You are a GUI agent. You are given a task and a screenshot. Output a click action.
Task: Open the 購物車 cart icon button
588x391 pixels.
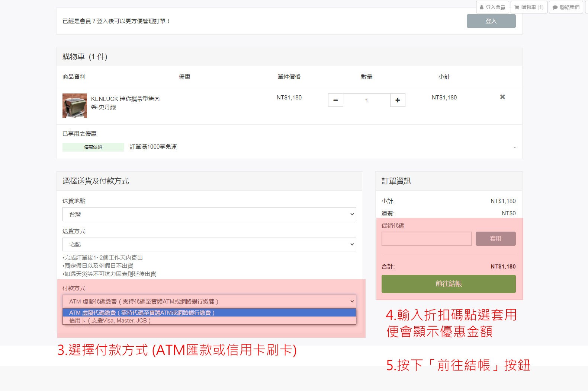(528, 7)
